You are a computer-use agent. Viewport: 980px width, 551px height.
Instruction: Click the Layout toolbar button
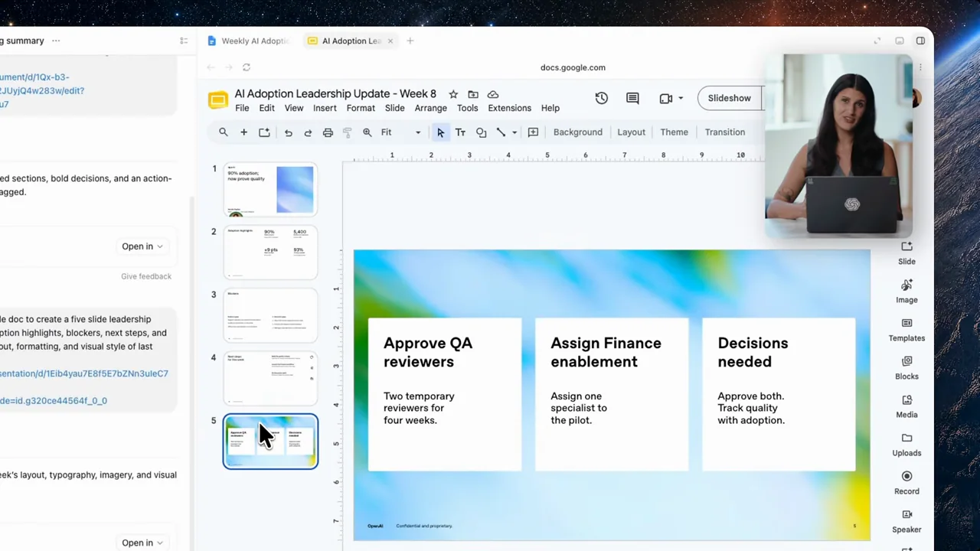point(631,132)
